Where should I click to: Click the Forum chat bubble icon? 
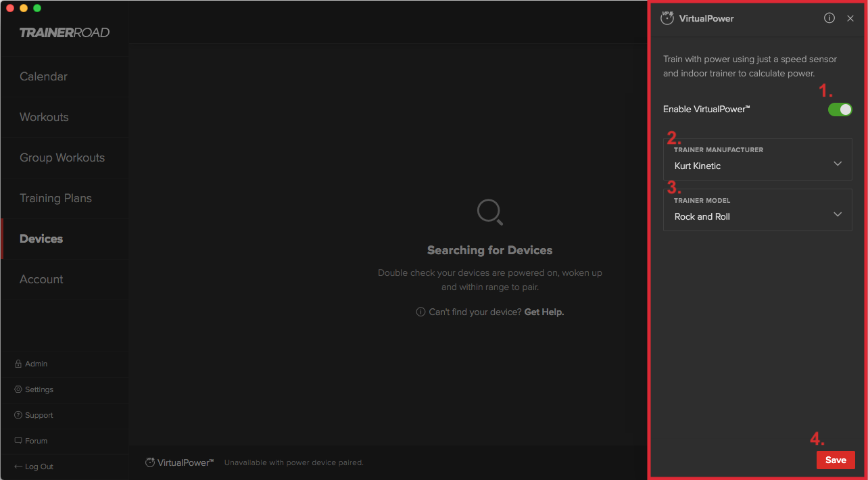18,441
